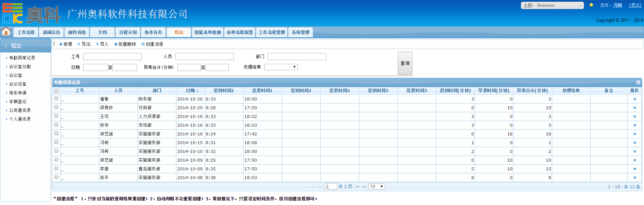
Task: Click the 批量删除 batch delete icon
Action: (x=116, y=44)
